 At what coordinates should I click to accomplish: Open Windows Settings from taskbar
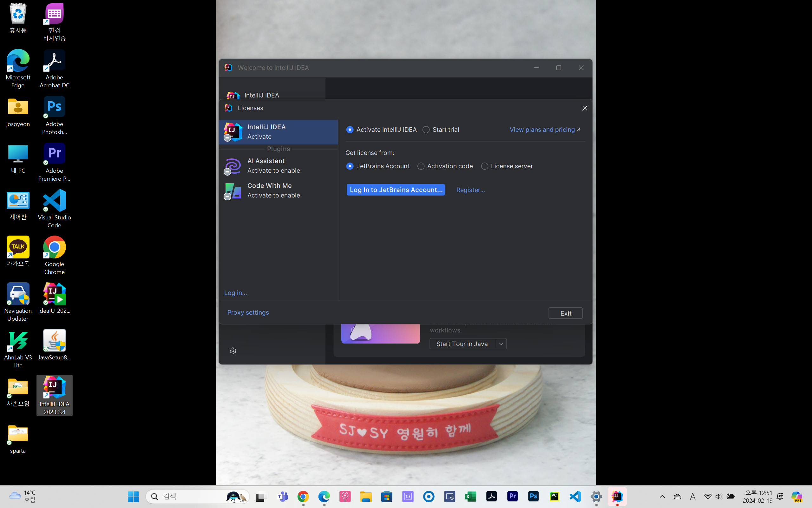pos(596,497)
